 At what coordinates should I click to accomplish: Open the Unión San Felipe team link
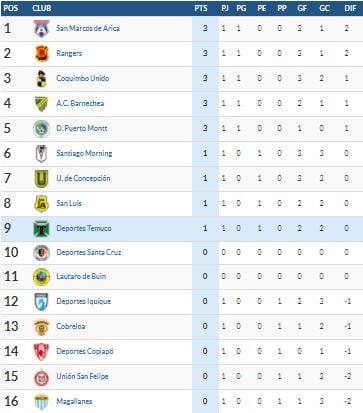click(x=82, y=376)
